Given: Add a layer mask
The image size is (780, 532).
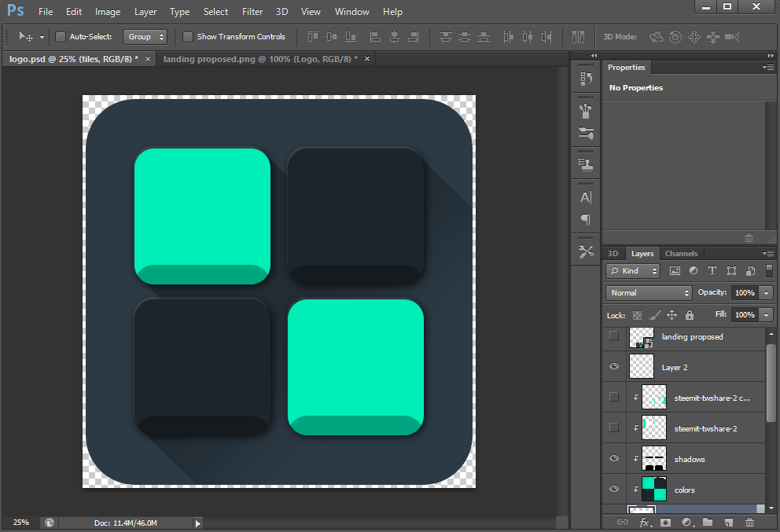Looking at the screenshot, I should (x=665, y=522).
